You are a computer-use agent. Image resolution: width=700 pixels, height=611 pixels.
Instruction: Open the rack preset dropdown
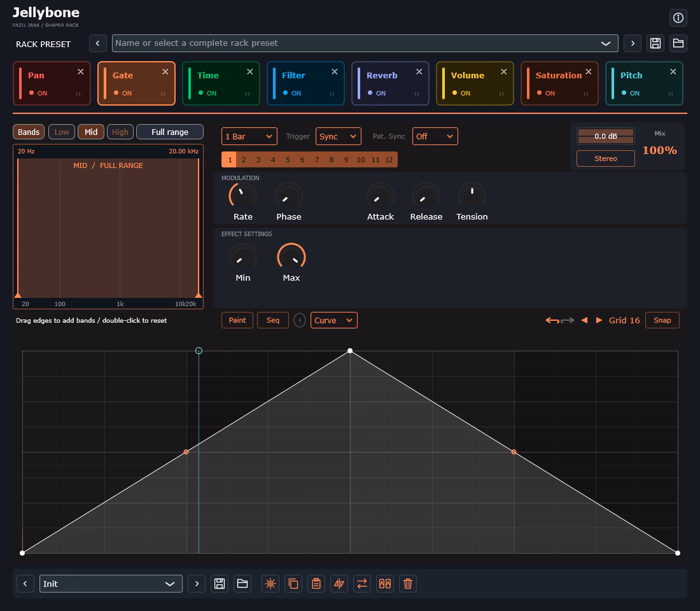click(x=605, y=43)
